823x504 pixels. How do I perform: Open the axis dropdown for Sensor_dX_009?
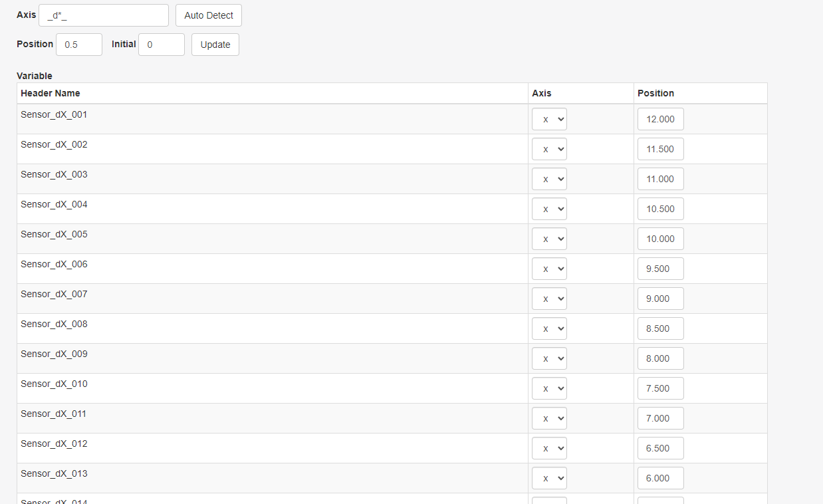point(549,359)
